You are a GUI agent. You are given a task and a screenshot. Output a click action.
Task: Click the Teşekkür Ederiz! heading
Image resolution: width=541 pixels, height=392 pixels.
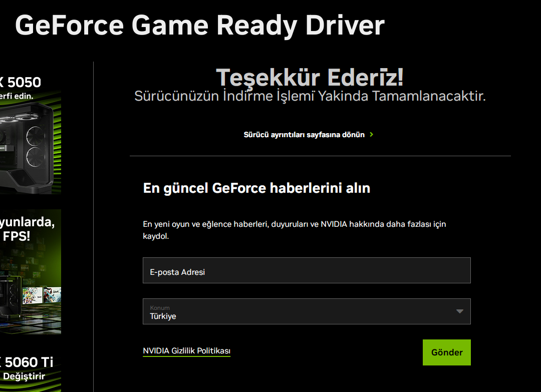[x=310, y=77]
